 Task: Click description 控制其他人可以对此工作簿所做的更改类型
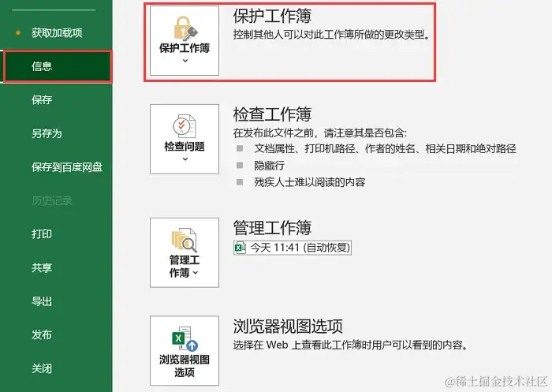(331, 35)
